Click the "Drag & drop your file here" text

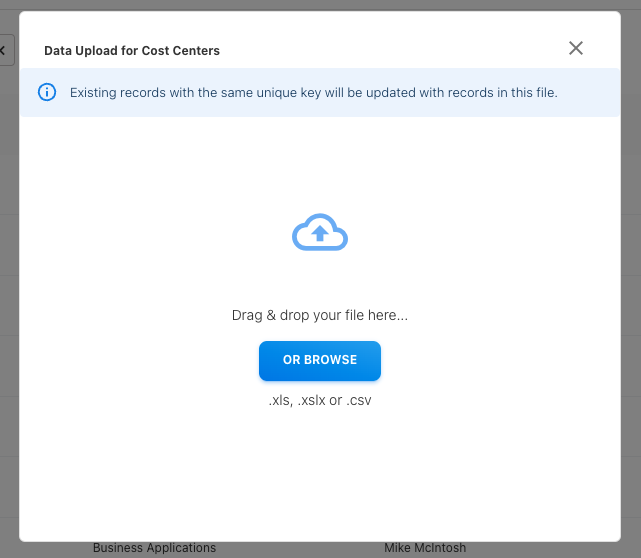click(319, 315)
